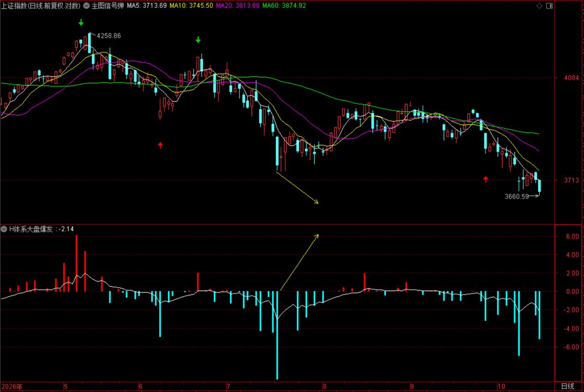Click the 3660.59 low price label
Screen dimensions: 584x392
(x=516, y=197)
